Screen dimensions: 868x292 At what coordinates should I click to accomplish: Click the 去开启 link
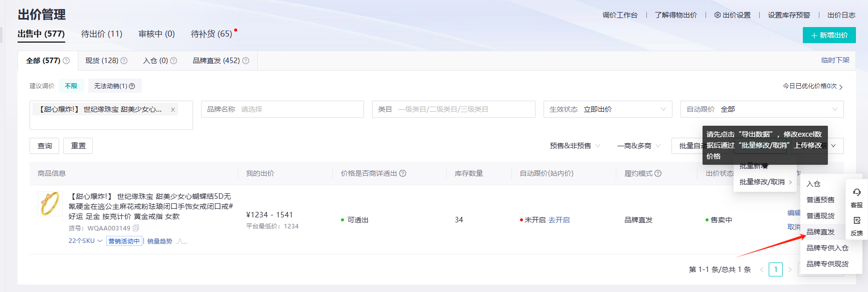click(x=559, y=220)
